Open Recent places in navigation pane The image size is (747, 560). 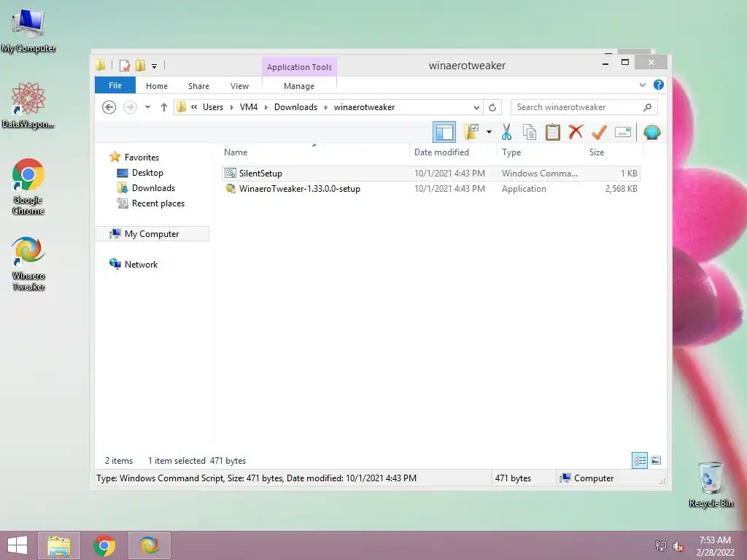pyautogui.click(x=158, y=203)
